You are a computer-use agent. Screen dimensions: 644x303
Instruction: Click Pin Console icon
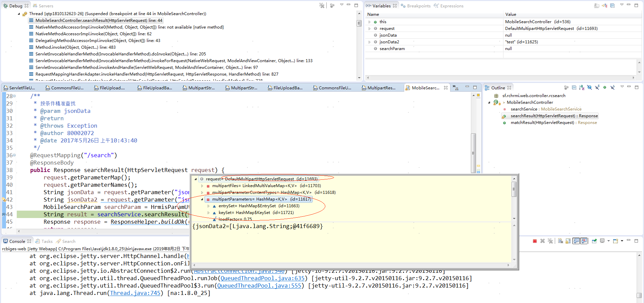(594, 241)
